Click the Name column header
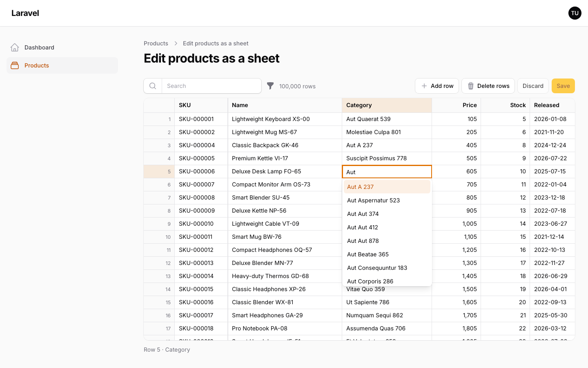Image resolution: width=588 pixels, height=368 pixels. pyautogui.click(x=285, y=105)
